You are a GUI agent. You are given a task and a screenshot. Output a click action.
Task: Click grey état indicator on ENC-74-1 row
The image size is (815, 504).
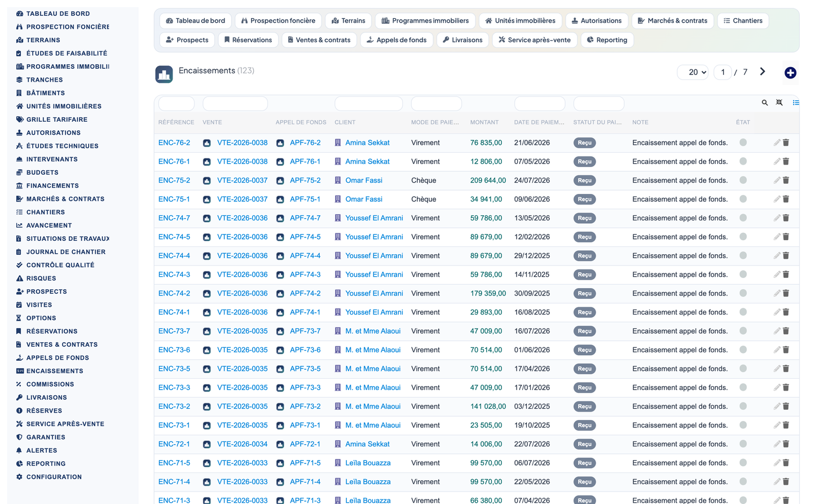pos(743,312)
